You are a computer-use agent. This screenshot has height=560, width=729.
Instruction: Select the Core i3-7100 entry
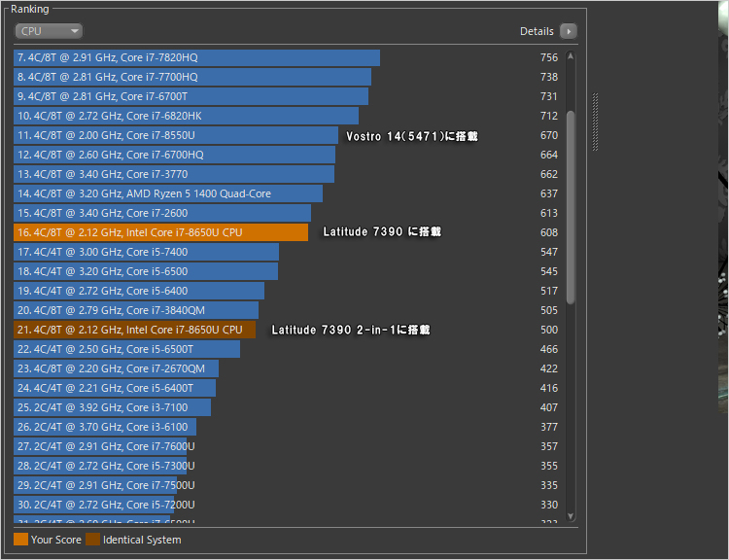coord(112,407)
